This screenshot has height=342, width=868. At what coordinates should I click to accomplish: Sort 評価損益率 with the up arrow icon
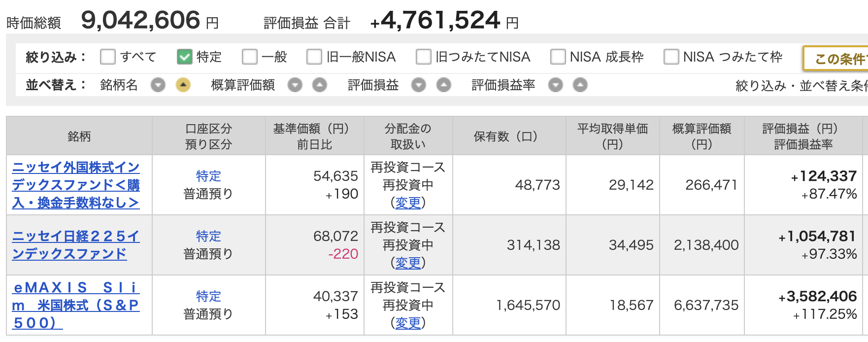click(x=580, y=85)
